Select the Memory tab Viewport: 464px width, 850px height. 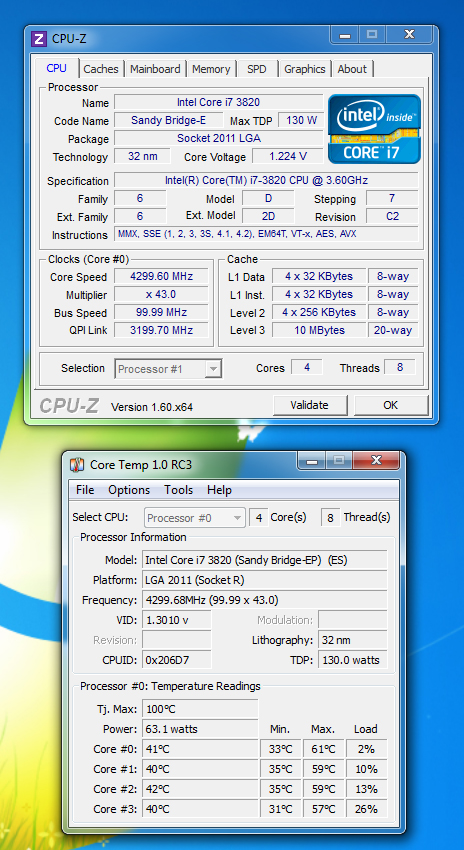click(x=211, y=69)
